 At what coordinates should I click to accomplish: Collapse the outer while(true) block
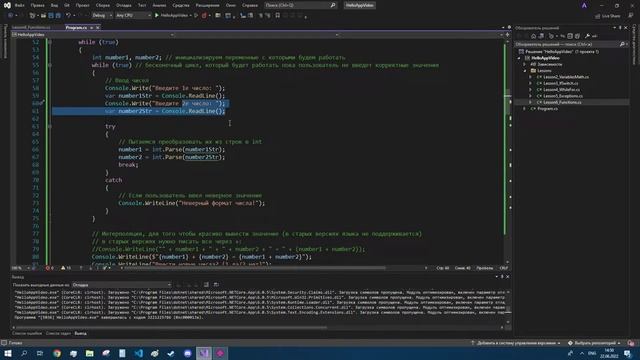(50, 42)
